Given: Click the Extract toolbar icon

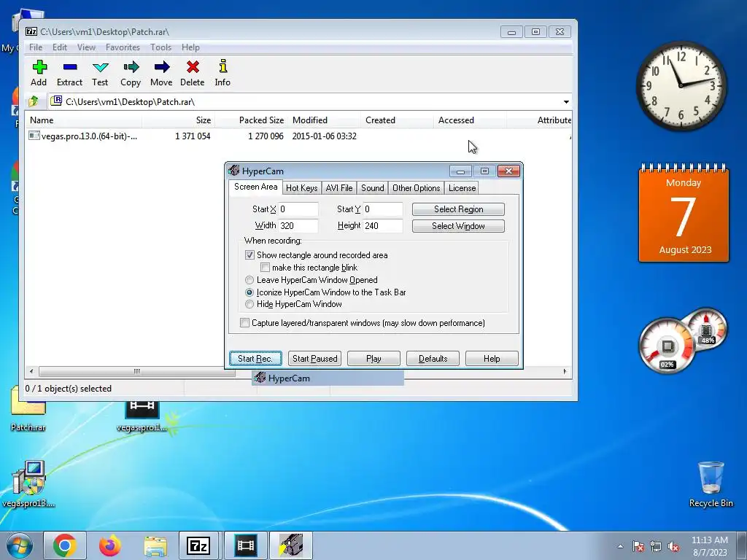Looking at the screenshot, I should 69,67.
